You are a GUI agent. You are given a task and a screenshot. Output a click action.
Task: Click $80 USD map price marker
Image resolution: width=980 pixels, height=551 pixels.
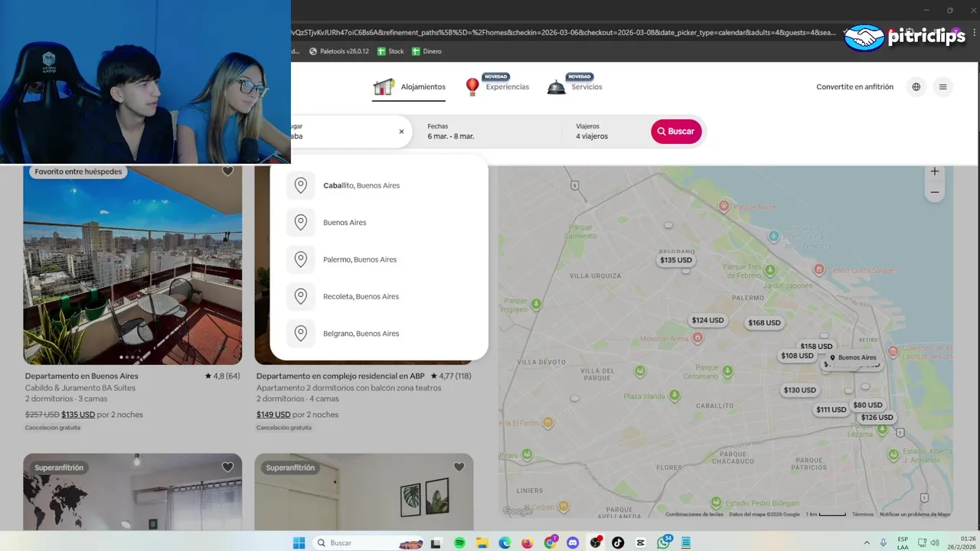(867, 405)
